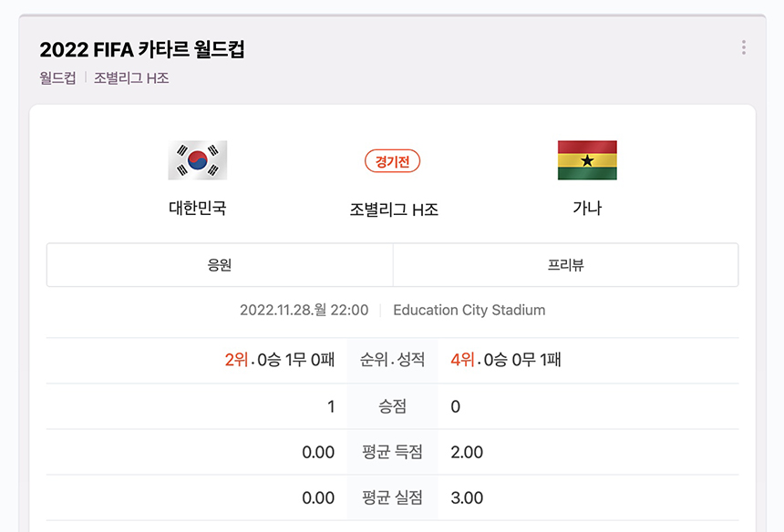Open the three-dot options menu

click(743, 47)
